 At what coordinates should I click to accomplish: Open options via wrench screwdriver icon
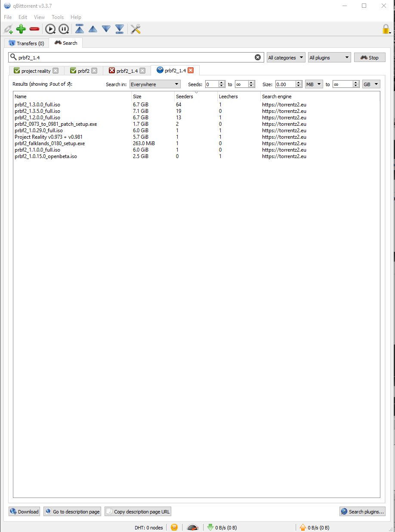[136, 29]
